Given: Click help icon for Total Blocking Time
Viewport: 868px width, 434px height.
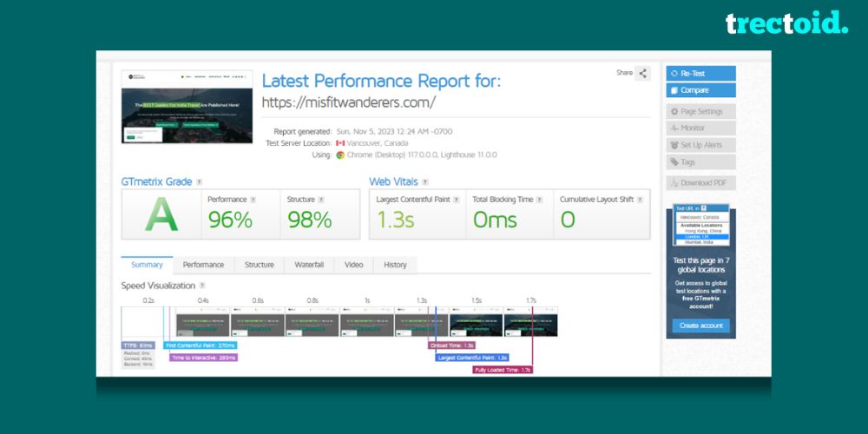Looking at the screenshot, I should (x=539, y=200).
